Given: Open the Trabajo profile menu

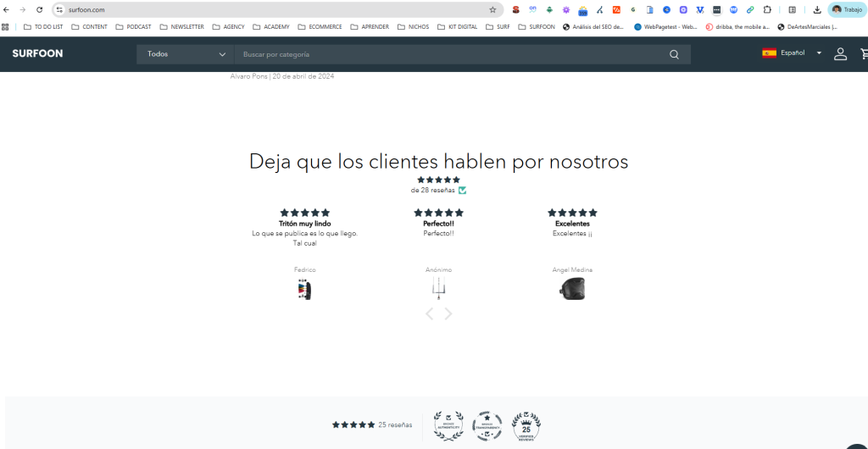Looking at the screenshot, I should tap(847, 9).
